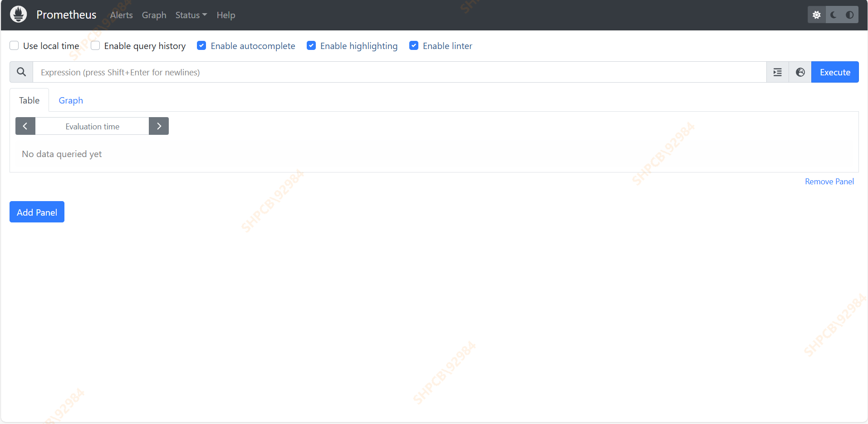Screen dimensions: 868x424
Task: Click the Prometheus brand title link
Action: [66, 15]
